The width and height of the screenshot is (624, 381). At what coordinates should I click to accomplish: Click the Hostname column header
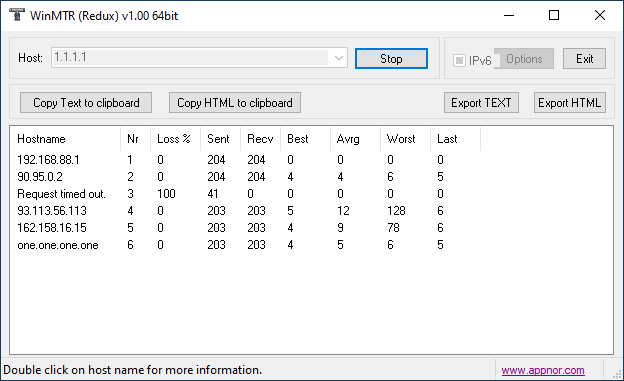[x=66, y=139]
